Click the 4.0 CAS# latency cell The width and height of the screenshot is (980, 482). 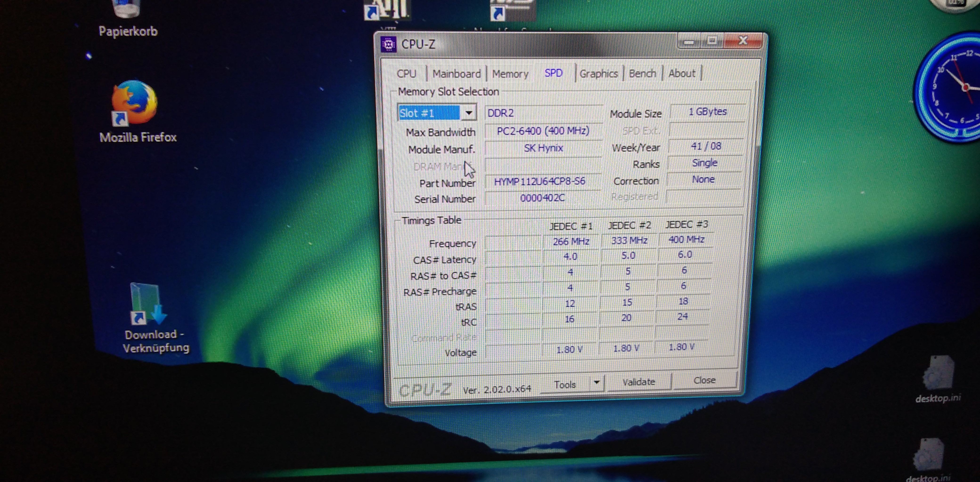coord(570,257)
